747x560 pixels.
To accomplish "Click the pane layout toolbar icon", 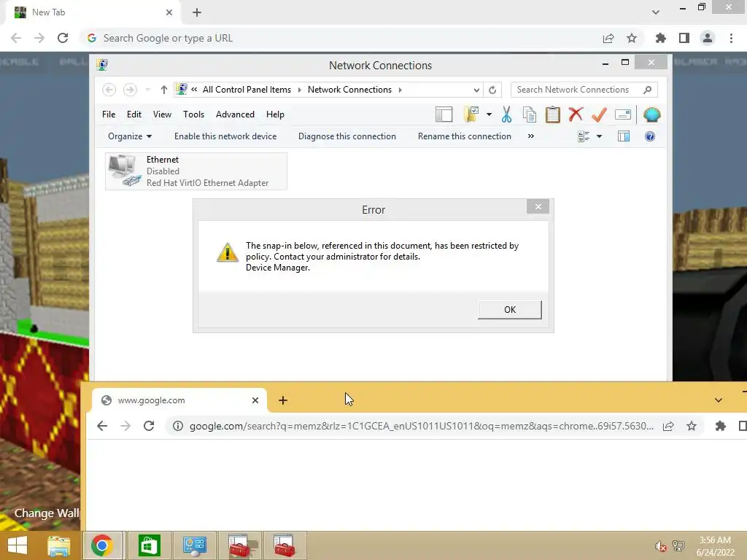I will [x=444, y=114].
